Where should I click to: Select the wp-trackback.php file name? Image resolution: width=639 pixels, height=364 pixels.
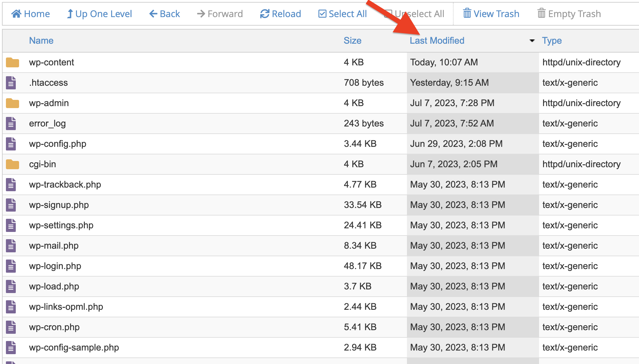[x=65, y=185]
